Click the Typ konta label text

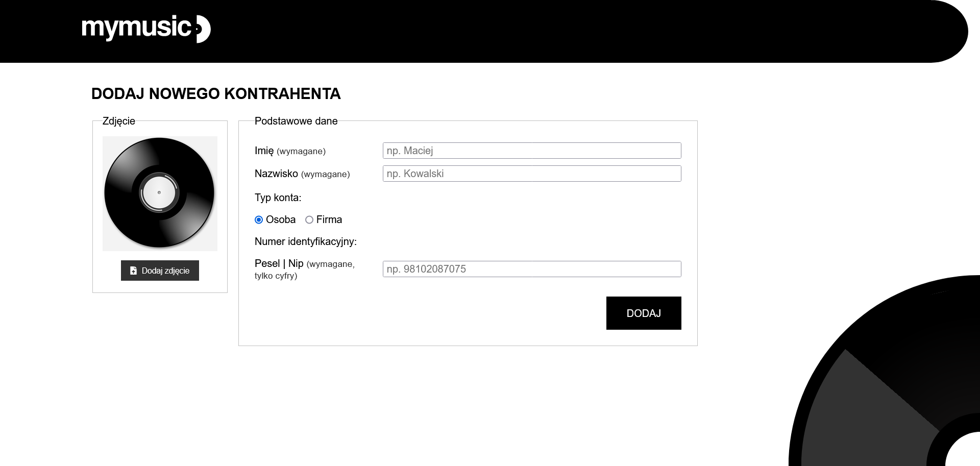click(278, 198)
